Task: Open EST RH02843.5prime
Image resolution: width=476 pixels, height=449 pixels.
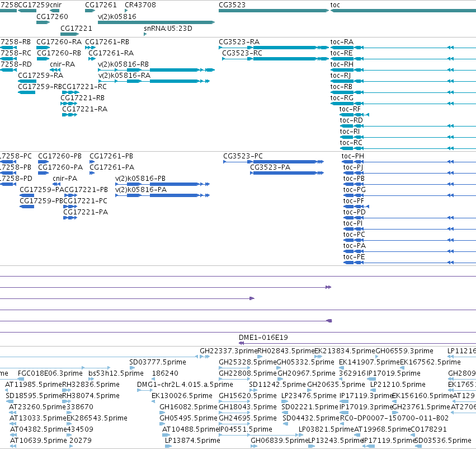Action: point(286,350)
